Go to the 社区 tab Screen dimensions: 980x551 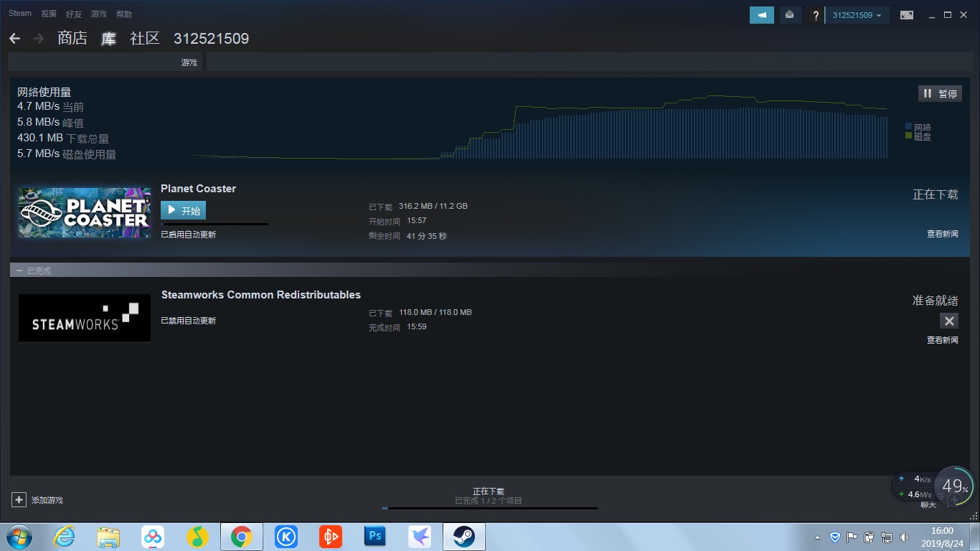click(145, 39)
